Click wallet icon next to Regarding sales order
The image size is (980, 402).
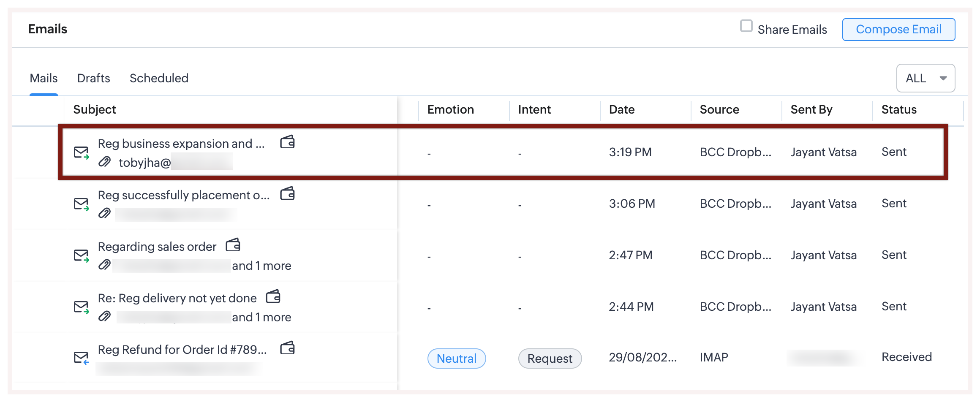[x=233, y=245]
